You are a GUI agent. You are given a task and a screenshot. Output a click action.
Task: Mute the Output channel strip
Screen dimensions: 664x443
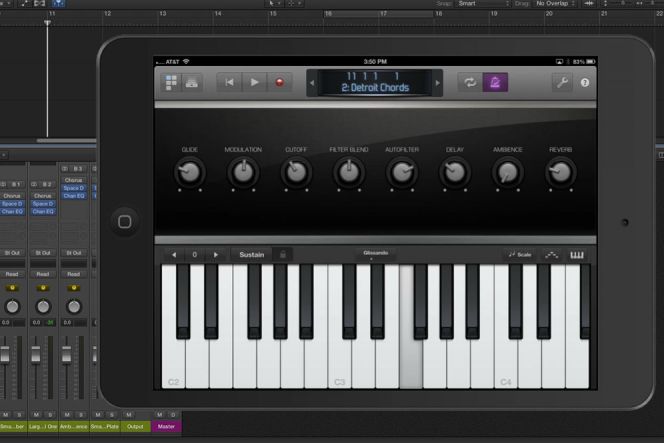[129, 415]
